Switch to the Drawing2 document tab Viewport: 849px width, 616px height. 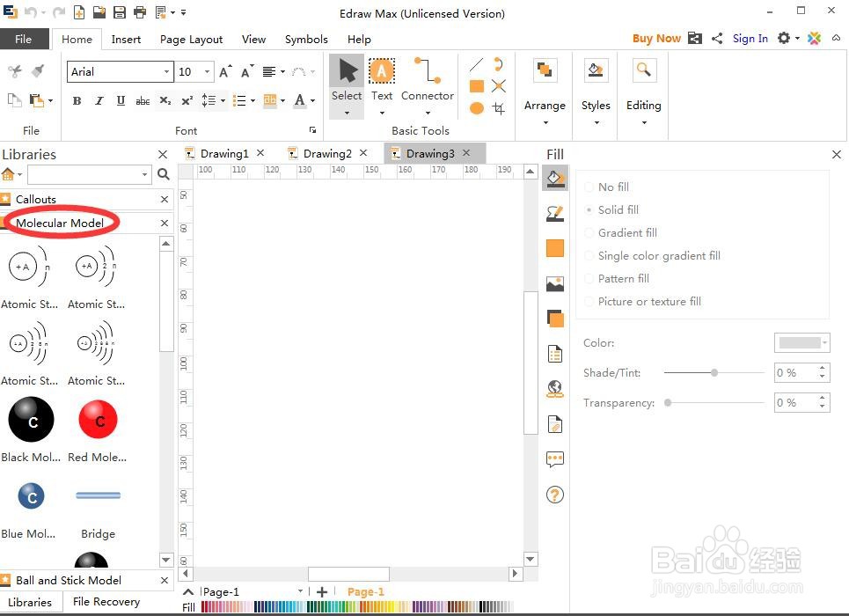(327, 153)
